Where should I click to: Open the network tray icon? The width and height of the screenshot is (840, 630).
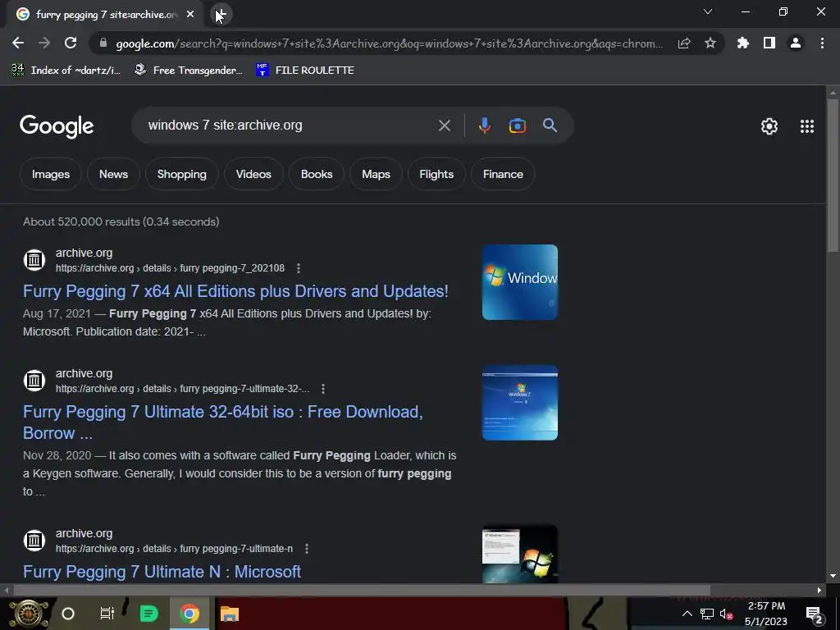click(x=707, y=614)
